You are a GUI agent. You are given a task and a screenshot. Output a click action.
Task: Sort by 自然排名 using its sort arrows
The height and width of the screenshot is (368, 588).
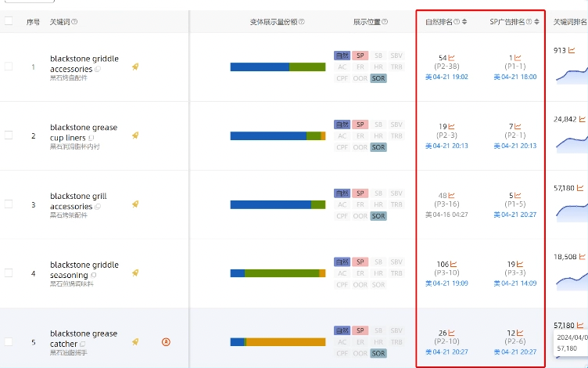tap(464, 22)
